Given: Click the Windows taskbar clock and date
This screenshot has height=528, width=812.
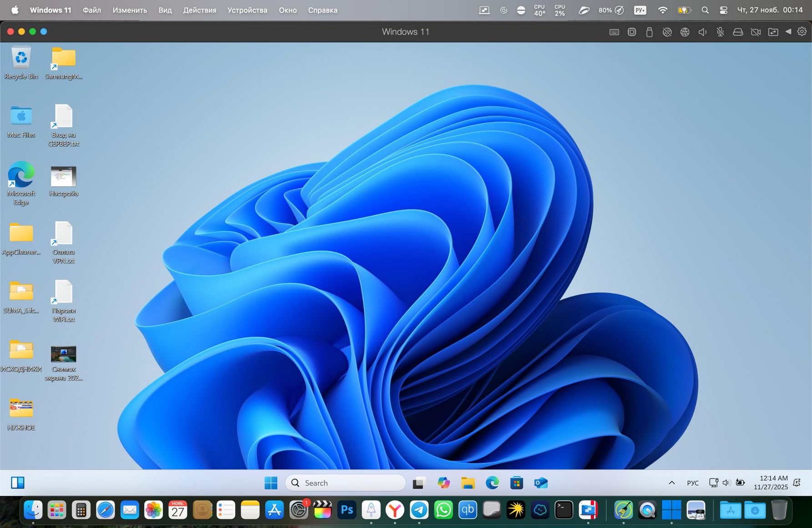Looking at the screenshot, I should [x=771, y=483].
